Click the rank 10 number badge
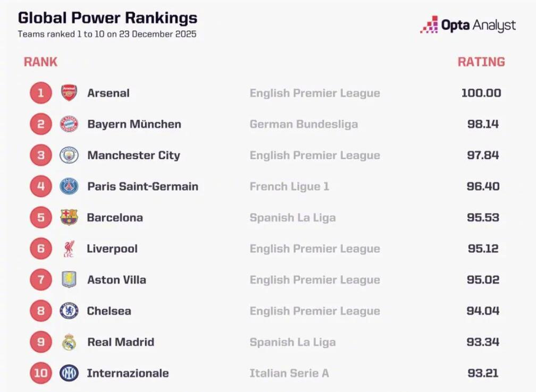 (x=41, y=373)
